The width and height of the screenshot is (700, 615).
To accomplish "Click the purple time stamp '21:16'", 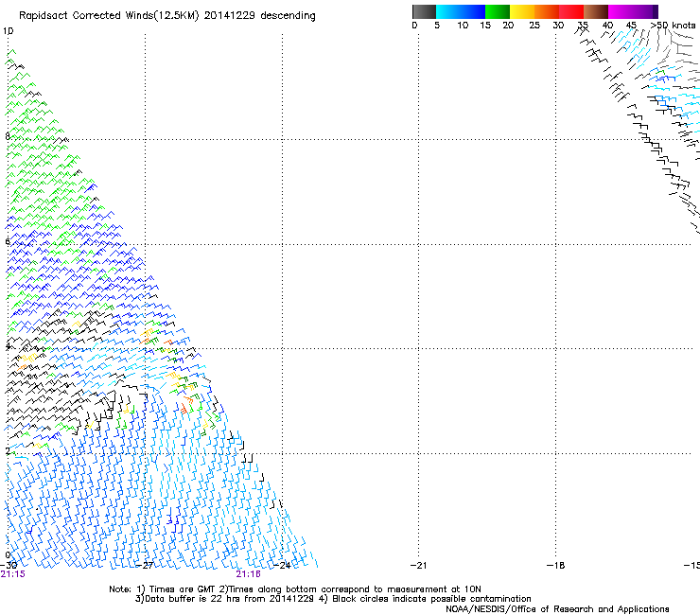I will pyautogui.click(x=248, y=574).
